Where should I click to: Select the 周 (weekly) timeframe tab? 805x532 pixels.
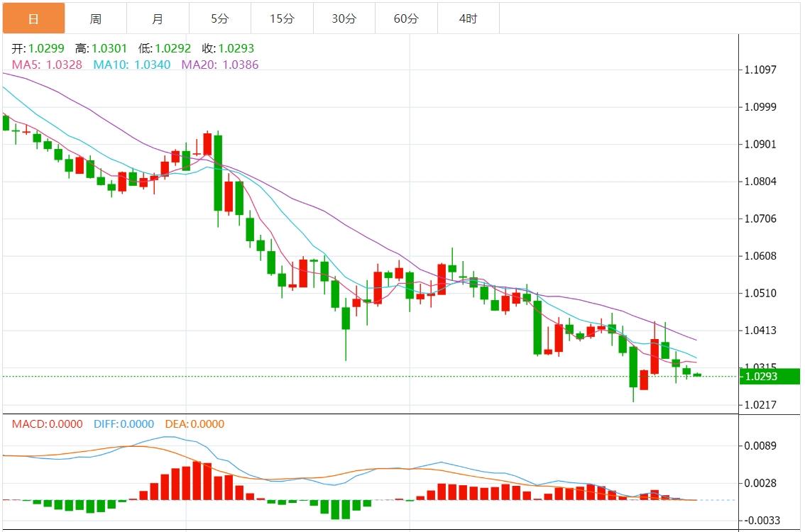point(96,18)
